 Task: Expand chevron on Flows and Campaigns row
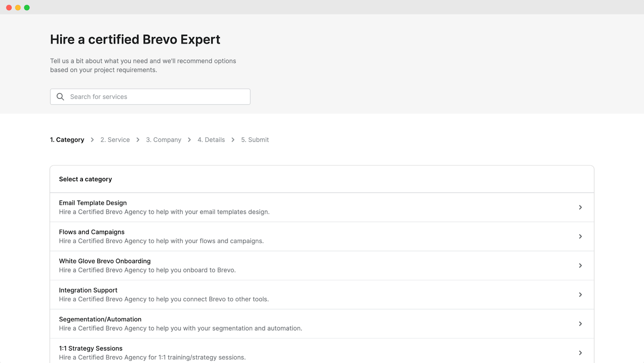point(580,236)
